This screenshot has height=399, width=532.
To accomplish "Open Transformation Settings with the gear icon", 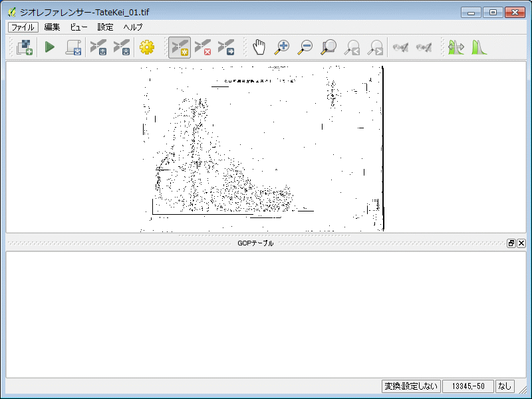I will pyautogui.click(x=146, y=47).
